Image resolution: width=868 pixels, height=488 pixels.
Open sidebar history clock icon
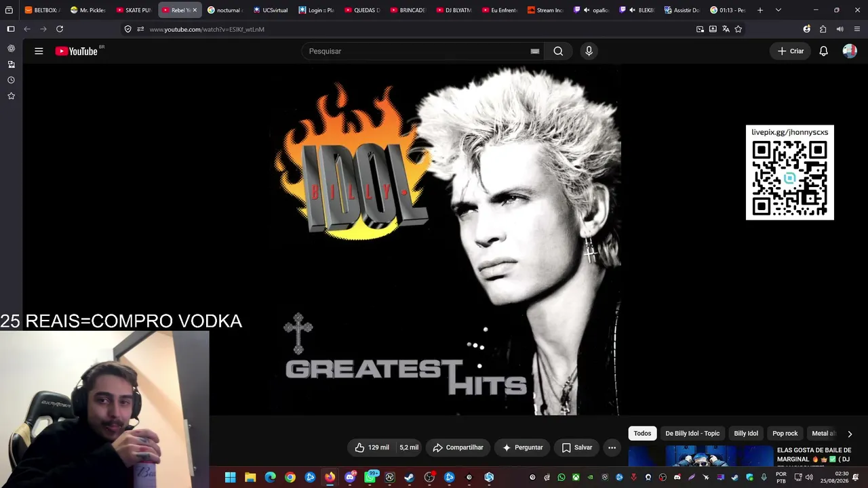tap(11, 80)
